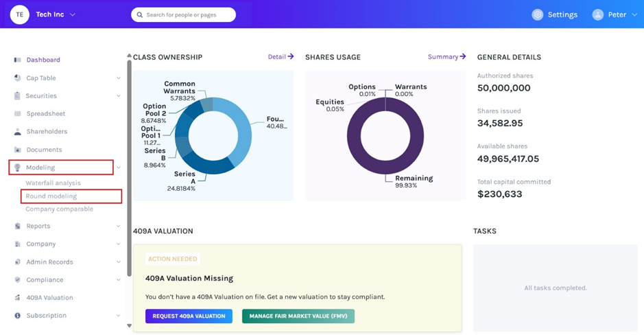Click the Compliance shield icon
This screenshot has width=644, height=335.
pyautogui.click(x=17, y=280)
